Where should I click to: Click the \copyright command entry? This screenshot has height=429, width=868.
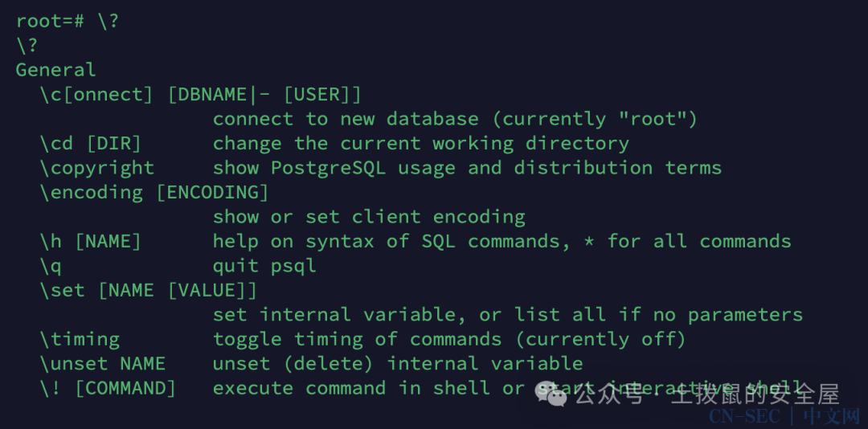(x=97, y=168)
